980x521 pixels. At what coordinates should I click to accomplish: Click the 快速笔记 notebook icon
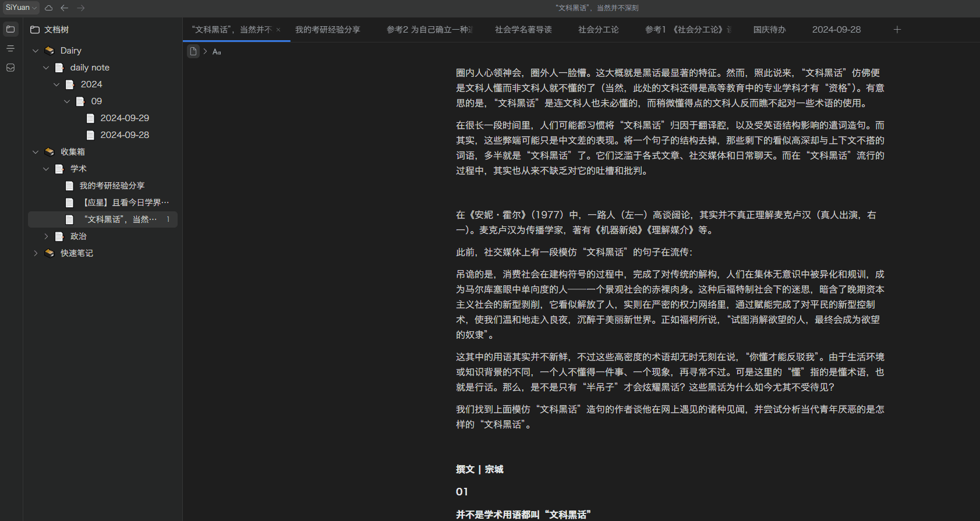point(49,253)
